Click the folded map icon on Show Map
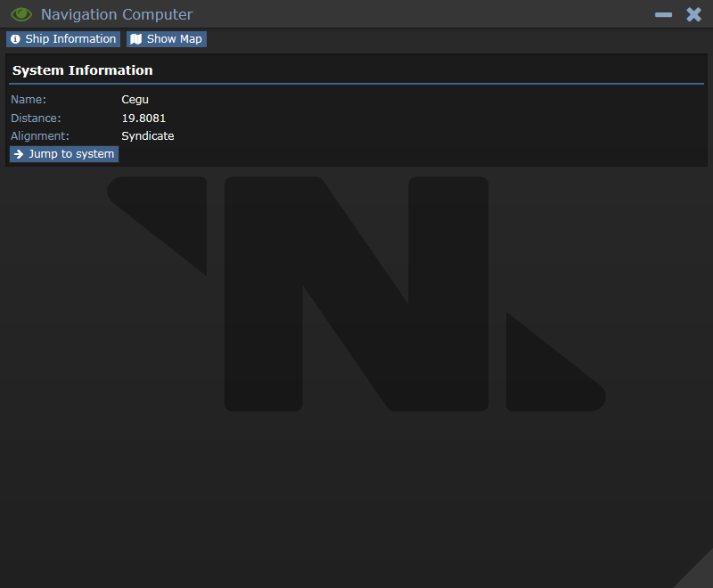 coord(136,39)
